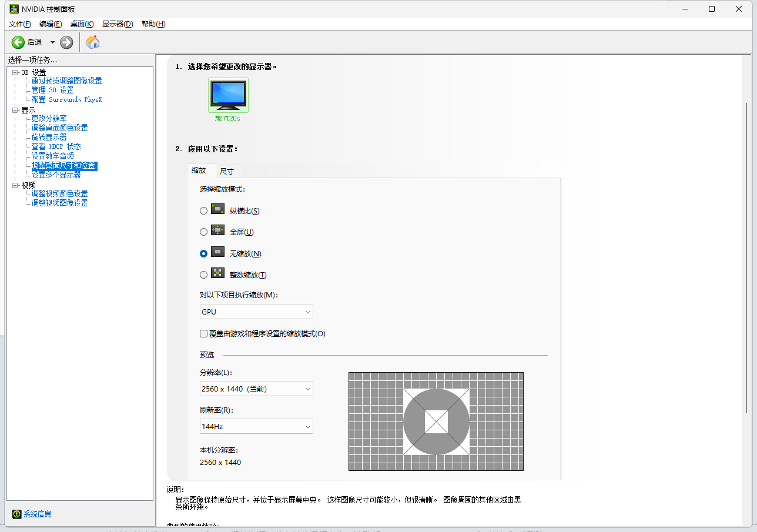Click the 本机分辨率 2560 x 1440 value
The width and height of the screenshot is (757, 532).
pyautogui.click(x=220, y=462)
